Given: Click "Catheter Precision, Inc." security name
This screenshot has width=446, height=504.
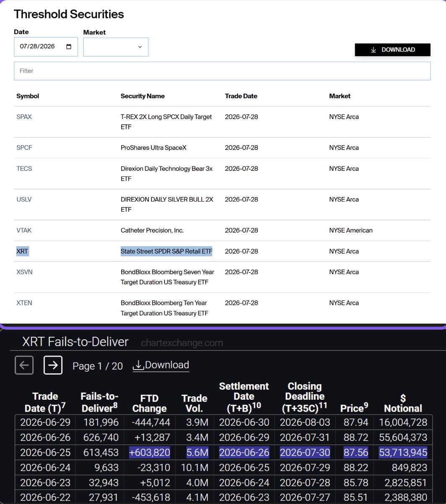Looking at the screenshot, I should [x=152, y=231].
